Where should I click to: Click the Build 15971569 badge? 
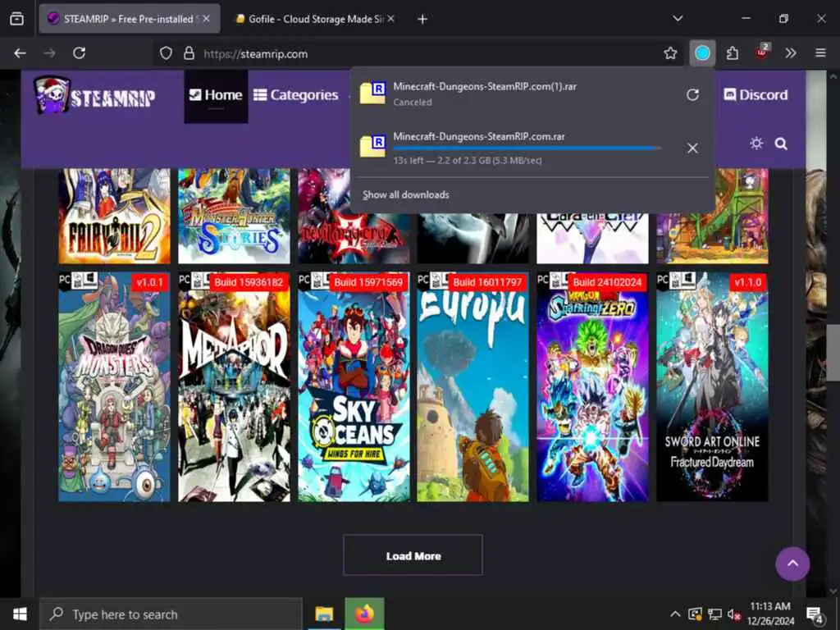[x=368, y=282]
